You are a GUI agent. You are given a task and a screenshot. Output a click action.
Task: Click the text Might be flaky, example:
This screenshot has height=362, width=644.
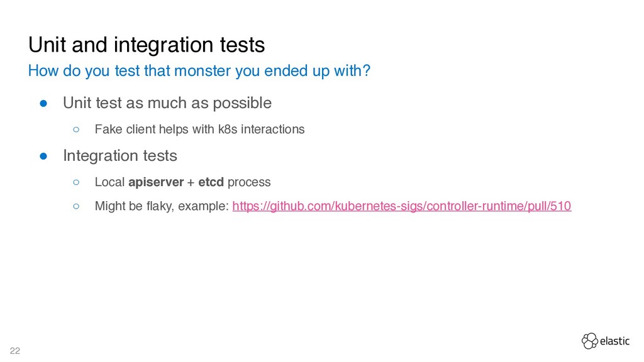point(162,206)
